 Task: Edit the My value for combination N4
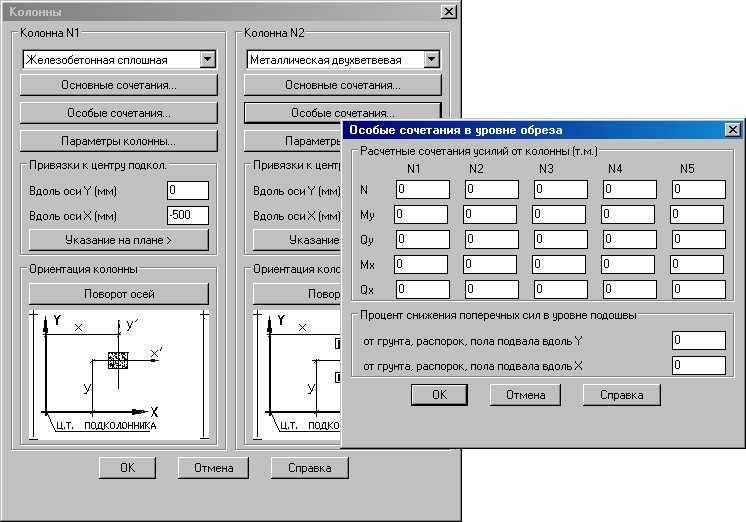pos(628,214)
